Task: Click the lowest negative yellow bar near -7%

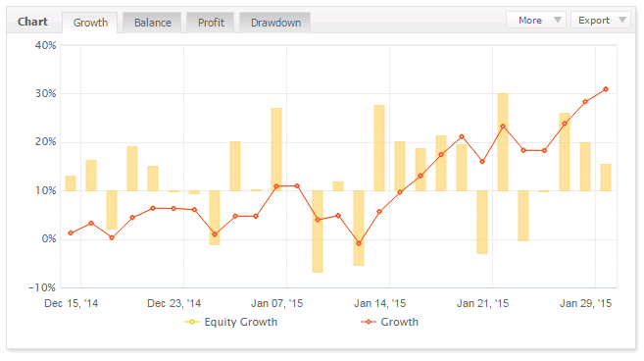Action: click(318, 232)
